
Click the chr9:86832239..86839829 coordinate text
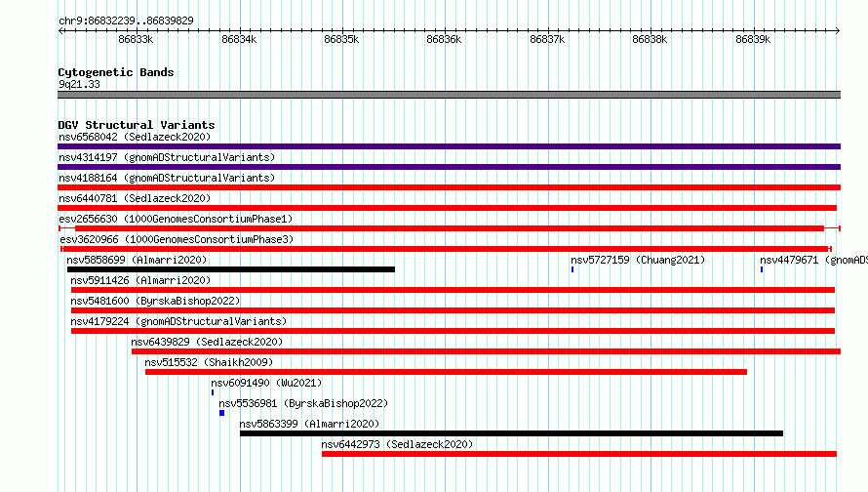pos(126,20)
